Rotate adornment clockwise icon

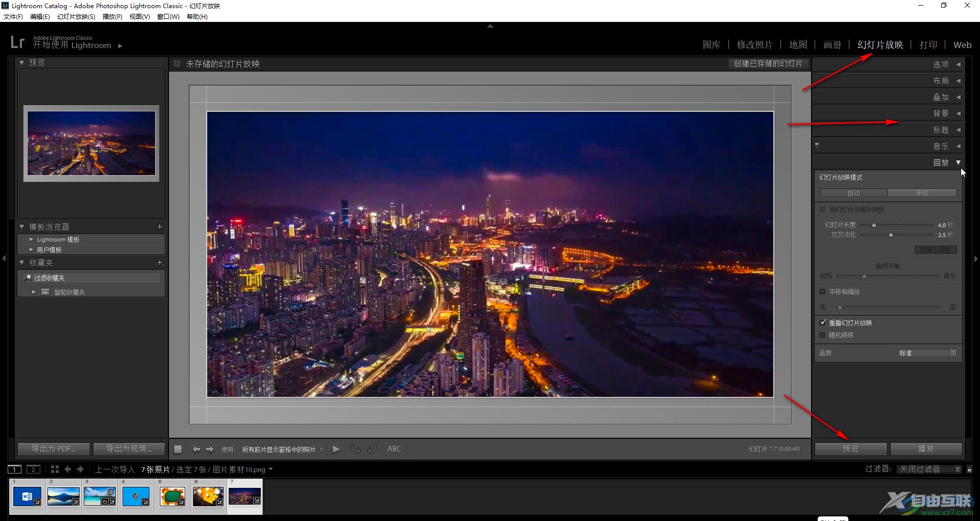point(372,449)
